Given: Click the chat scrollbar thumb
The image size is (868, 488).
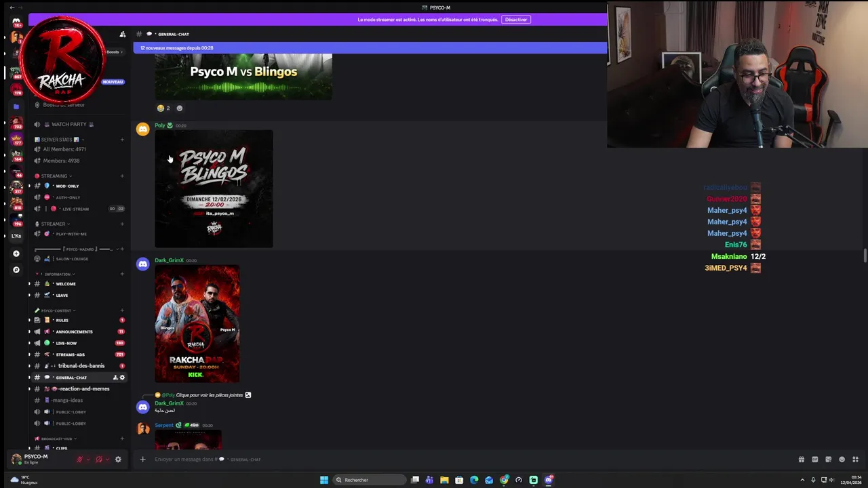Looking at the screenshot, I should tap(865, 256).
